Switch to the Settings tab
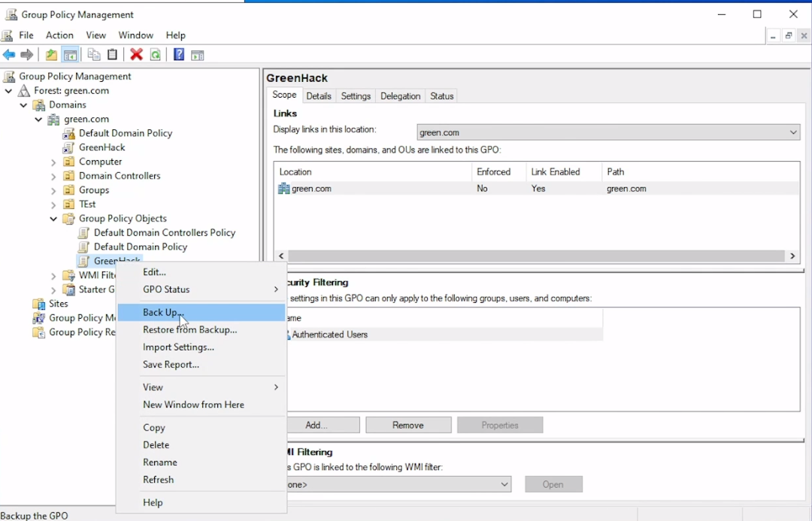 (356, 95)
